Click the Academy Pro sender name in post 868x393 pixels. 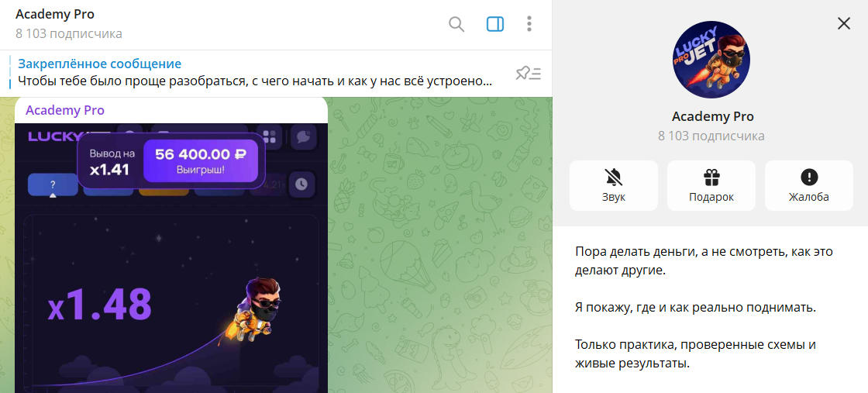tap(65, 110)
